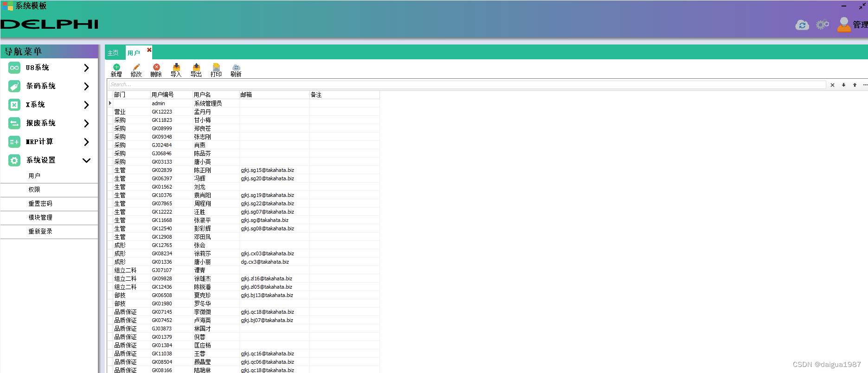The image size is (868, 373).
Task: Click the user avatar icon in header
Action: (844, 25)
